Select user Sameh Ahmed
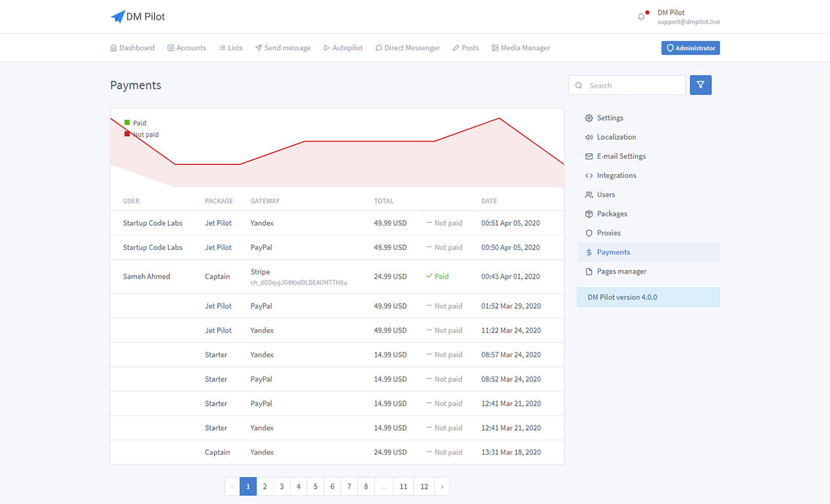830x504 pixels. tap(146, 276)
